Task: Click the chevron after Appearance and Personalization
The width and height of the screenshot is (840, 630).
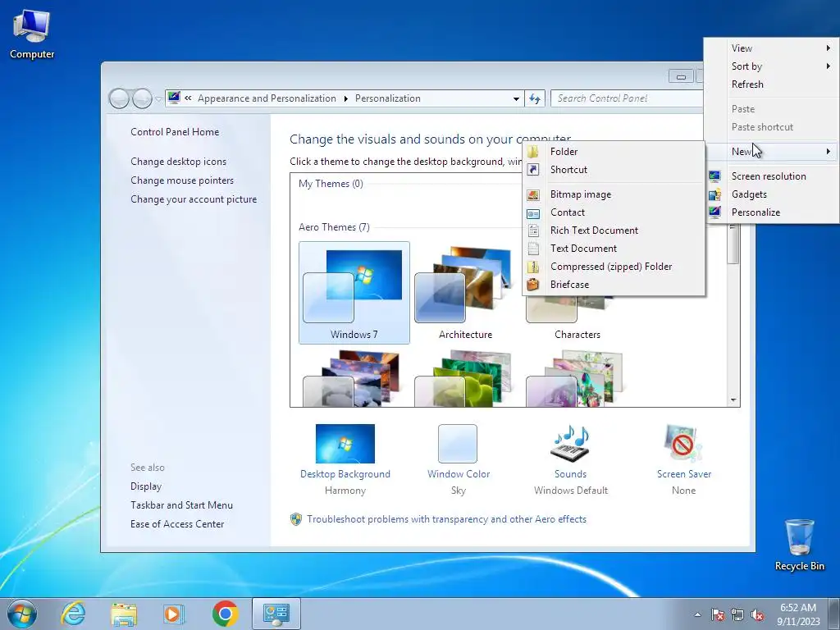Action: pos(345,98)
